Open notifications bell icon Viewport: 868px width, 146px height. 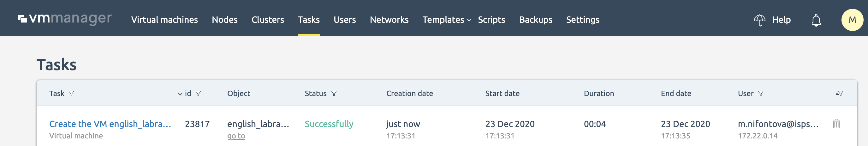point(816,20)
